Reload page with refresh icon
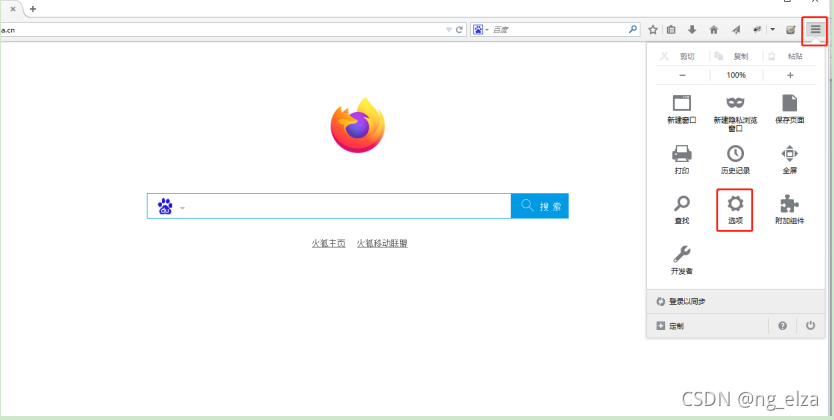The height and width of the screenshot is (420, 834). [460, 30]
